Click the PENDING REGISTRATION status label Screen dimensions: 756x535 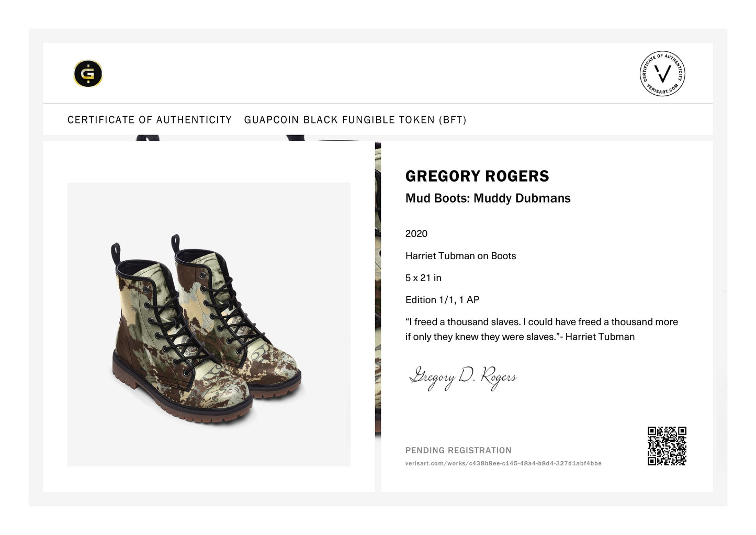(x=458, y=450)
